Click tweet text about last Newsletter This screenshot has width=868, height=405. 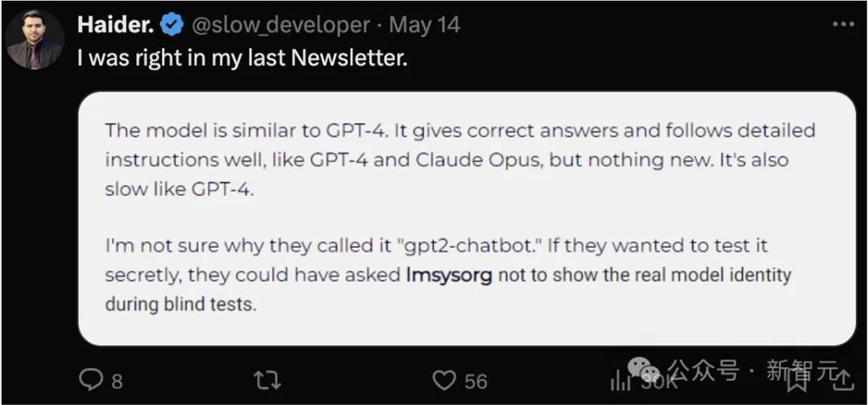tap(241, 59)
